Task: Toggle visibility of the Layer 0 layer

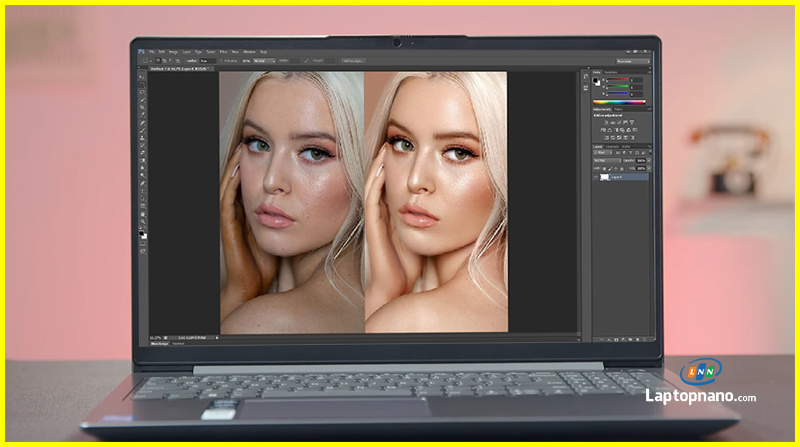Action: pyautogui.click(x=596, y=177)
